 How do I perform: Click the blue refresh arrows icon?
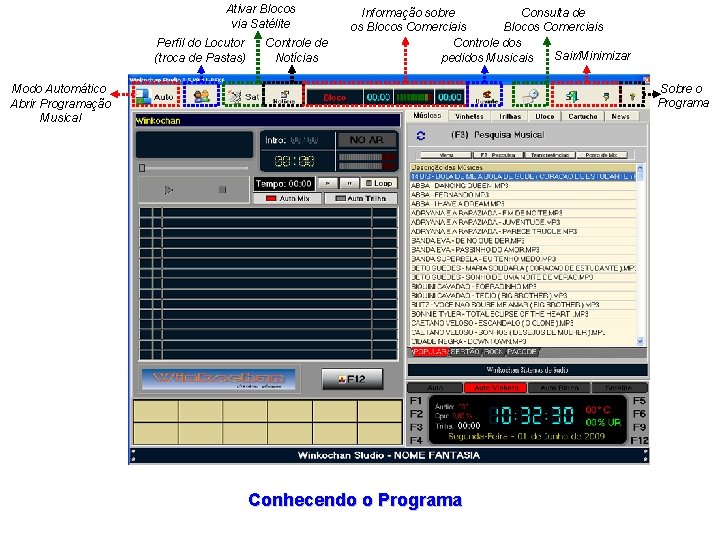420,135
